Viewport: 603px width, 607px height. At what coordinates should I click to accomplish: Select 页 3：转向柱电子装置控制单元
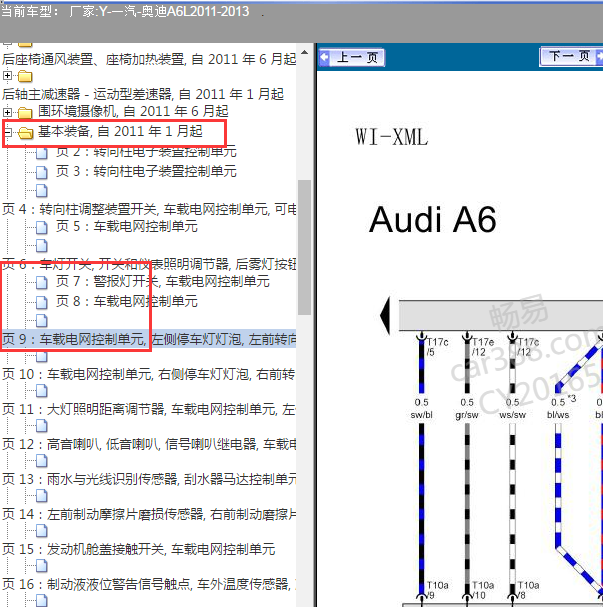pyautogui.click(x=146, y=171)
